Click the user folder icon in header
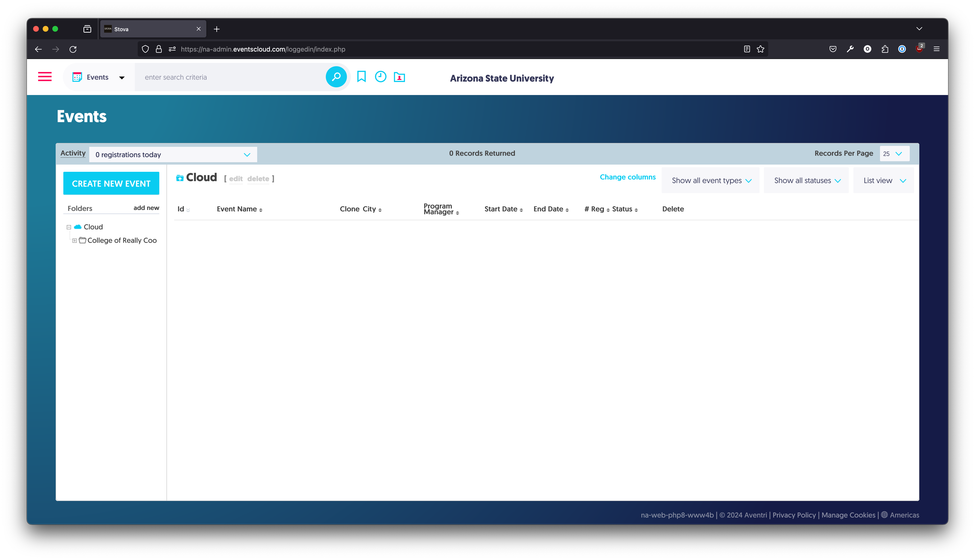Viewport: 975px width, 560px height. point(399,77)
